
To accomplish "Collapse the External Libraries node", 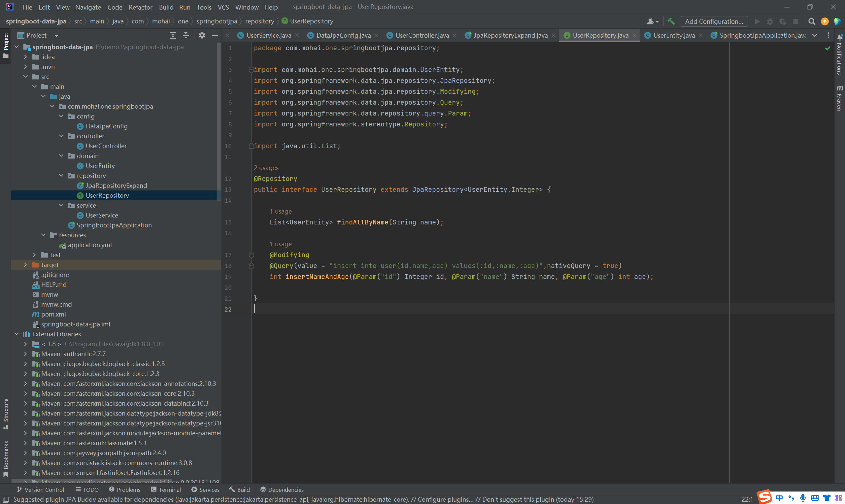I will pyautogui.click(x=17, y=334).
